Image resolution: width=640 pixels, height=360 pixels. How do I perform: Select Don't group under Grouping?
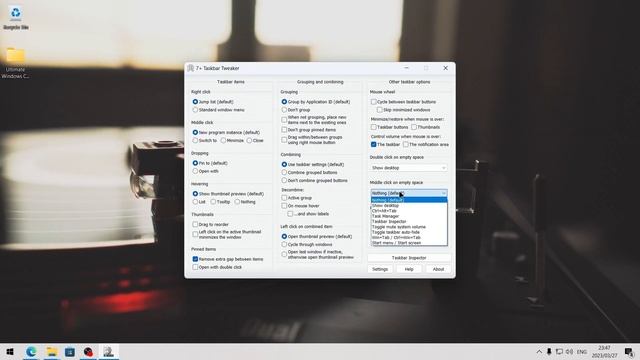tap(296, 110)
